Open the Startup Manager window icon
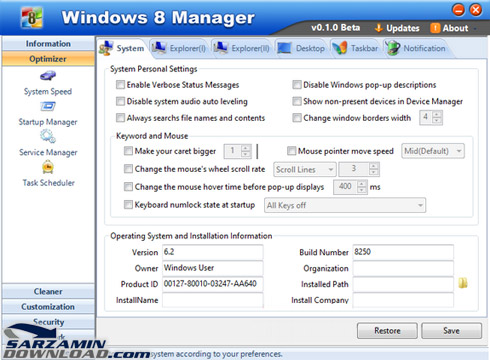This screenshot has width=490, height=360. click(x=48, y=106)
